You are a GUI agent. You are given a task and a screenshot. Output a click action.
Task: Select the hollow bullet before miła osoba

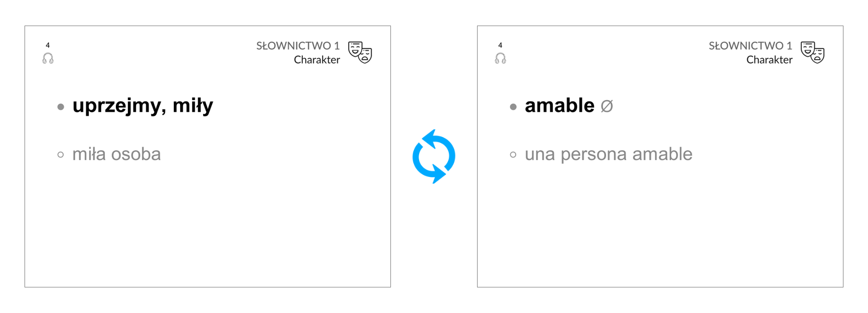(x=61, y=155)
